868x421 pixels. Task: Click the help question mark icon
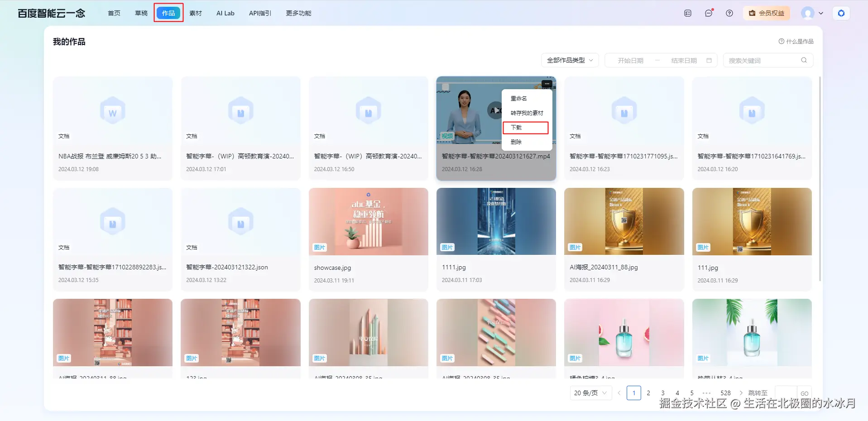tap(729, 13)
